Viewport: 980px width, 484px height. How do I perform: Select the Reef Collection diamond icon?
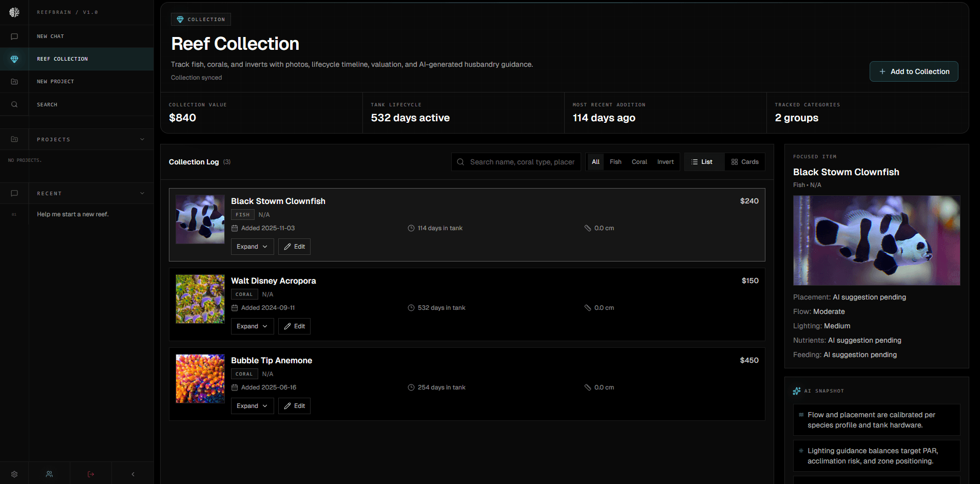pyautogui.click(x=14, y=59)
